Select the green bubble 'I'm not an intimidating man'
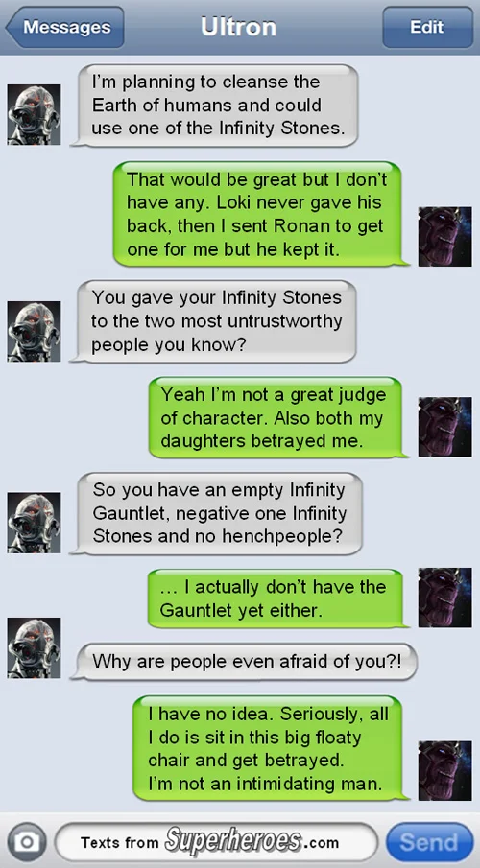Image resolution: width=480 pixels, height=868 pixels. pyautogui.click(x=271, y=748)
